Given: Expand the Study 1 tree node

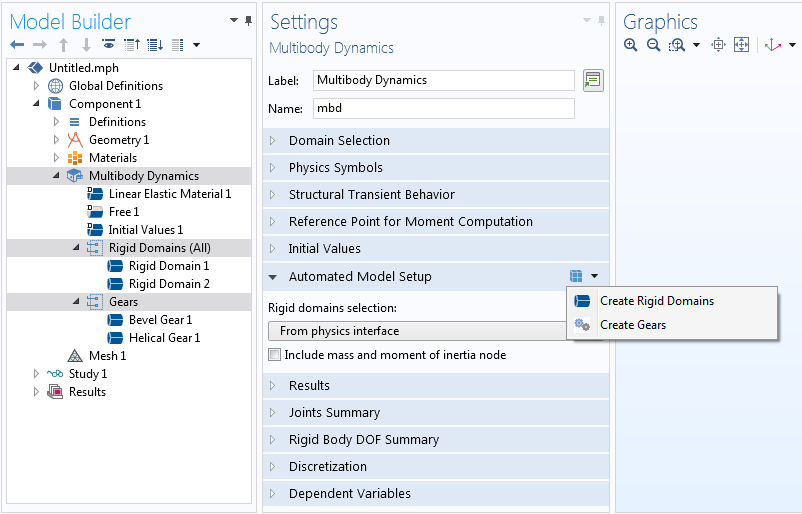Looking at the screenshot, I should coord(37,374).
